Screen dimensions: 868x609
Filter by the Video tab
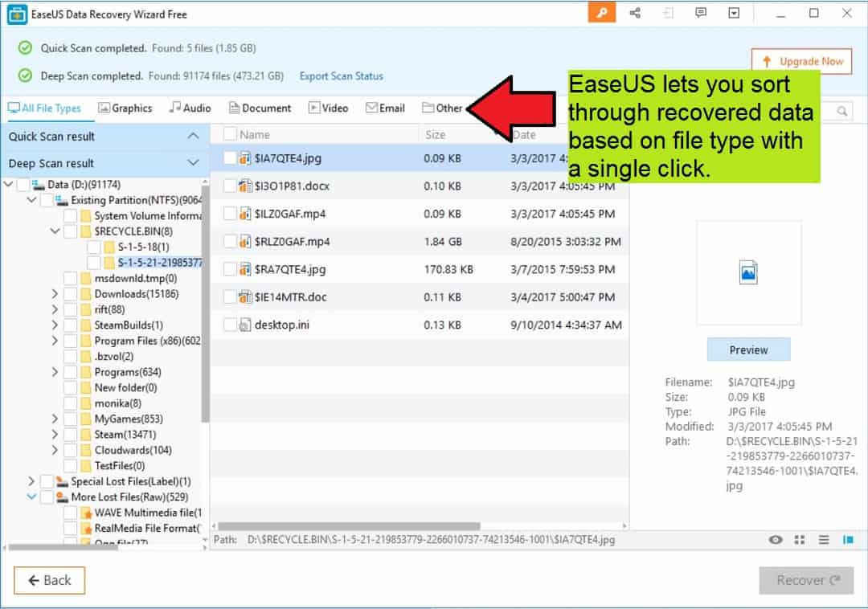[328, 108]
